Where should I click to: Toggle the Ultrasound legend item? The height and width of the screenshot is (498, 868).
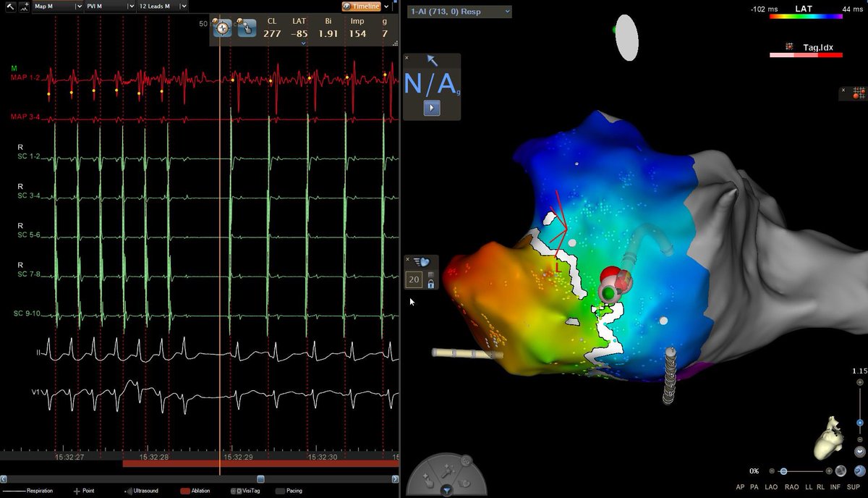pyautogui.click(x=141, y=491)
